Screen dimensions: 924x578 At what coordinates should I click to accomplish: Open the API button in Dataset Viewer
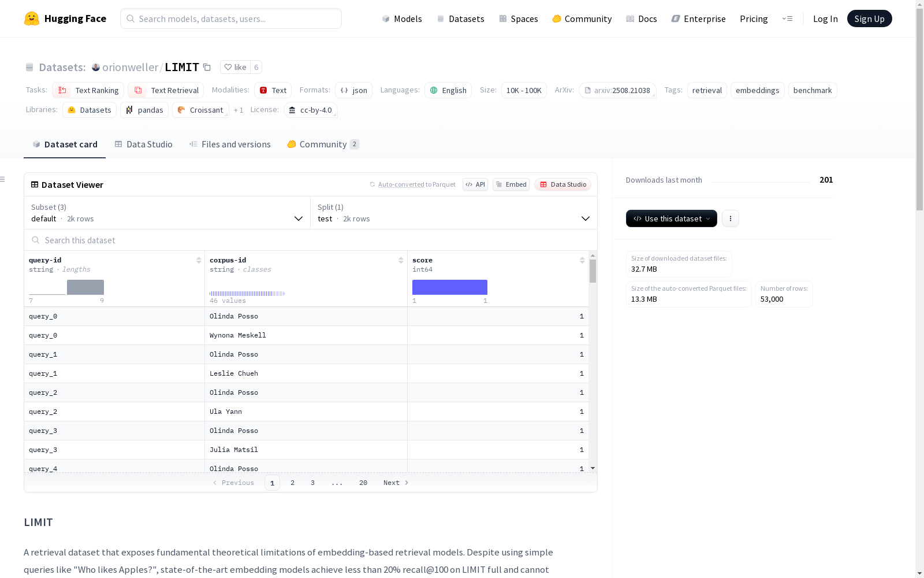(475, 184)
